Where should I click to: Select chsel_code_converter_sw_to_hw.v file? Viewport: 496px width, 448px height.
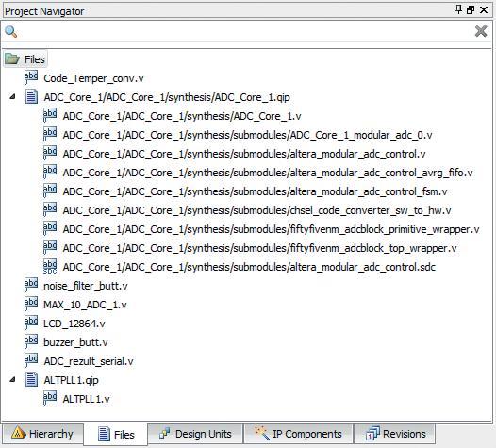256,210
